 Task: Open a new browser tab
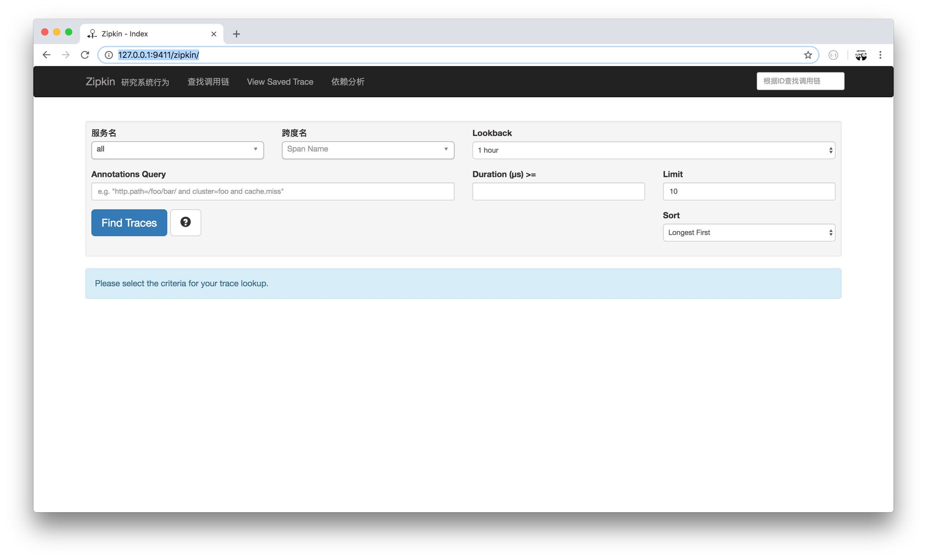[236, 34]
